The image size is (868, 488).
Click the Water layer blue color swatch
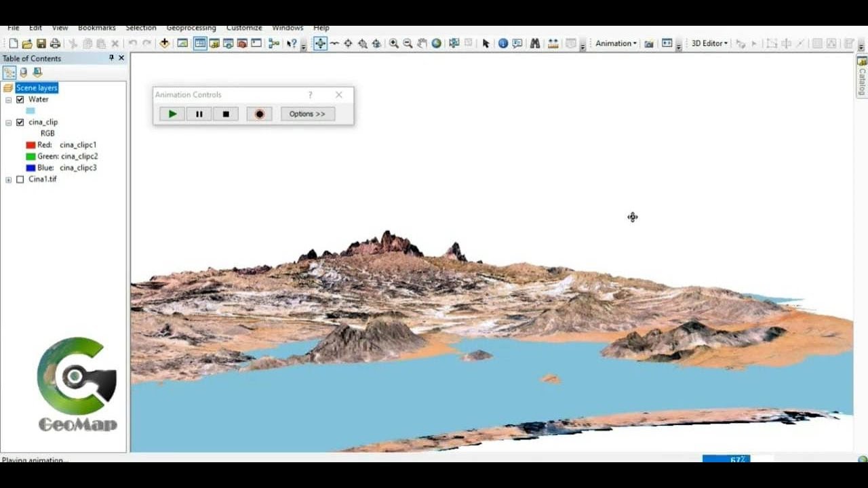[31, 110]
